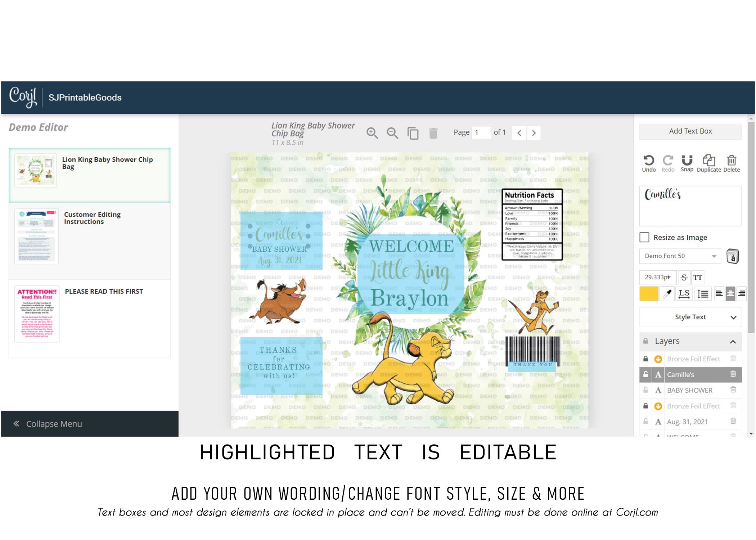Open the yellow text color swatch

[649, 294]
